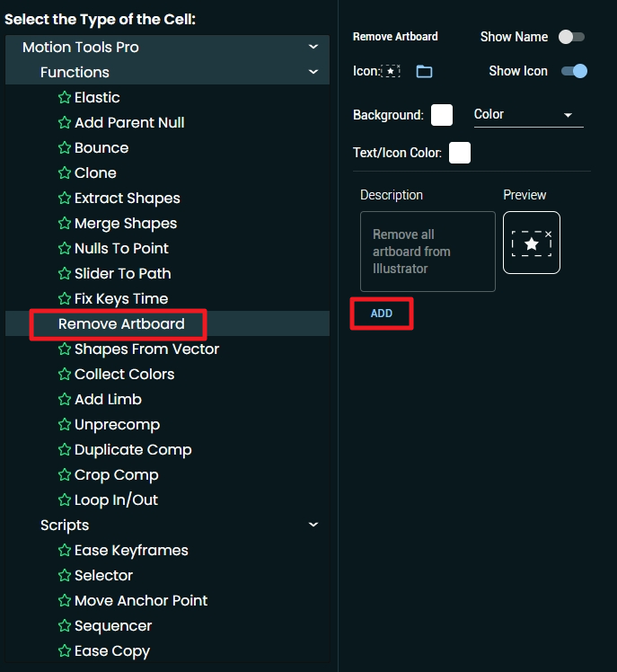
Task: Turn off the Show Icon switch
Action: coord(574,71)
